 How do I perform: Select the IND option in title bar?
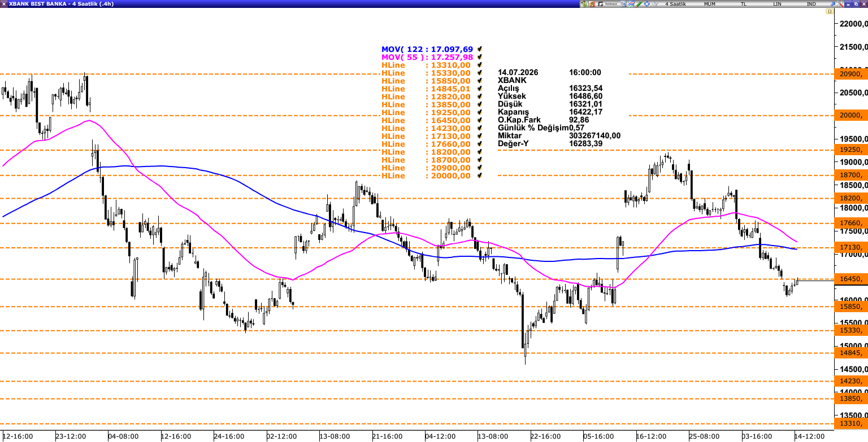[x=811, y=4]
